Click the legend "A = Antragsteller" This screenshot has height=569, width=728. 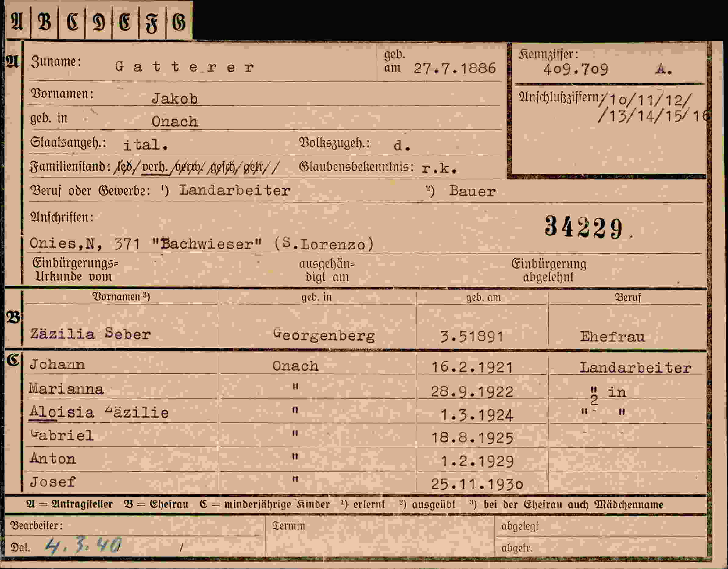click(x=70, y=504)
